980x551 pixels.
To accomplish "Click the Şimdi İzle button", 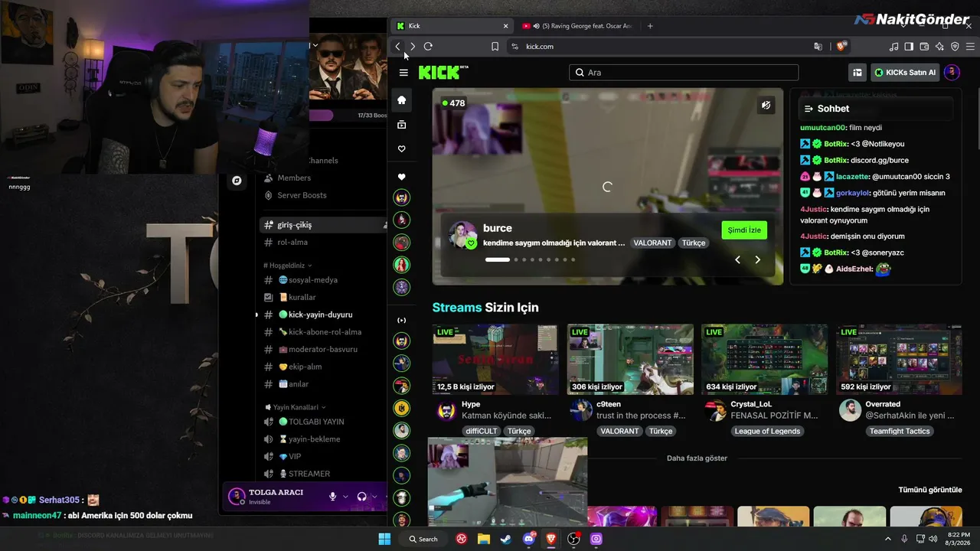I will (x=744, y=230).
